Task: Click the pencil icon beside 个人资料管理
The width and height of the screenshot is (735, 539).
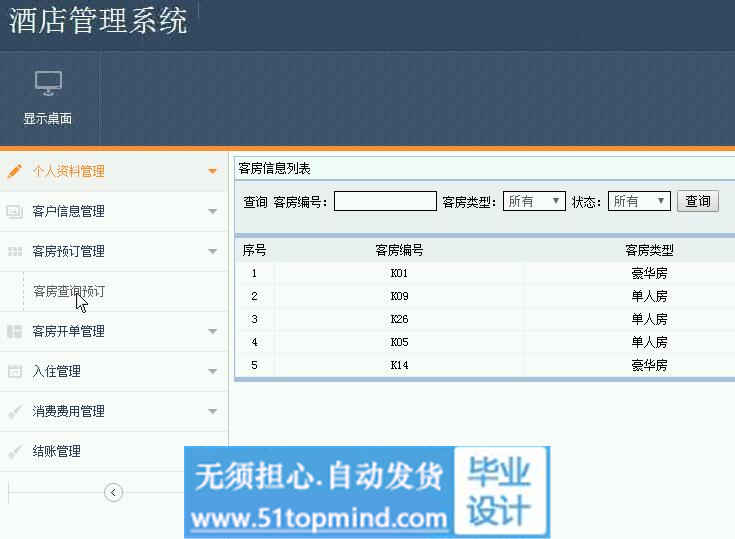Action: [15, 171]
